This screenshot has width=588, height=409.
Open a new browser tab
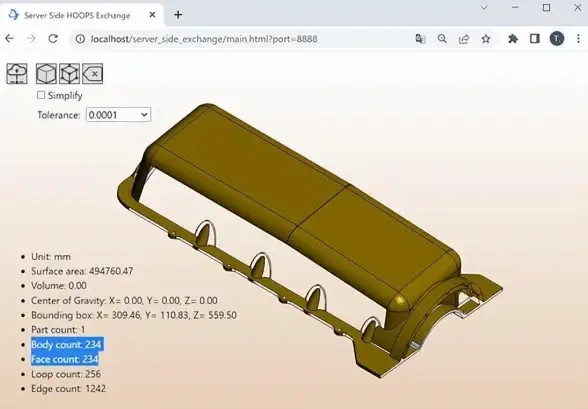tap(178, 15)
